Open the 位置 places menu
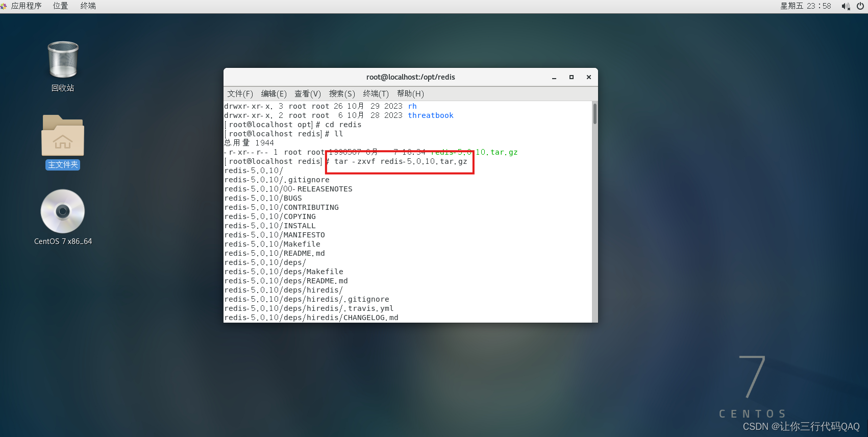868x437 pixels. point(61,6)
